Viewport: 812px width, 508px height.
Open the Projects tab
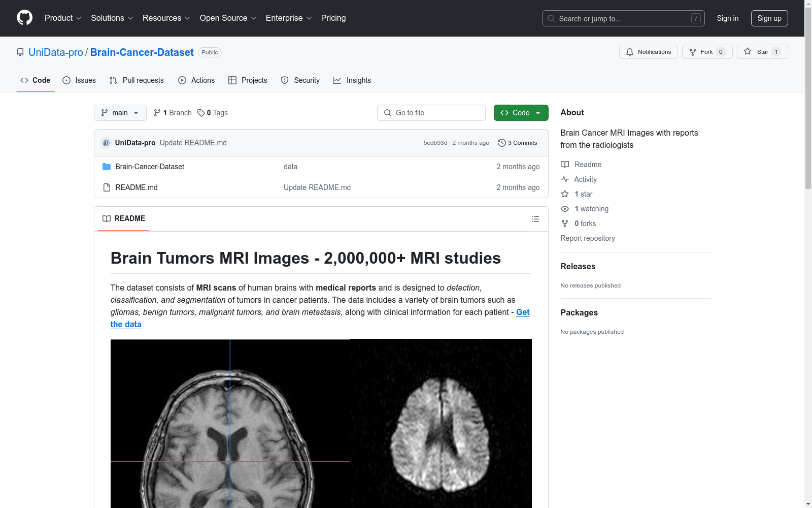(248, 80)
